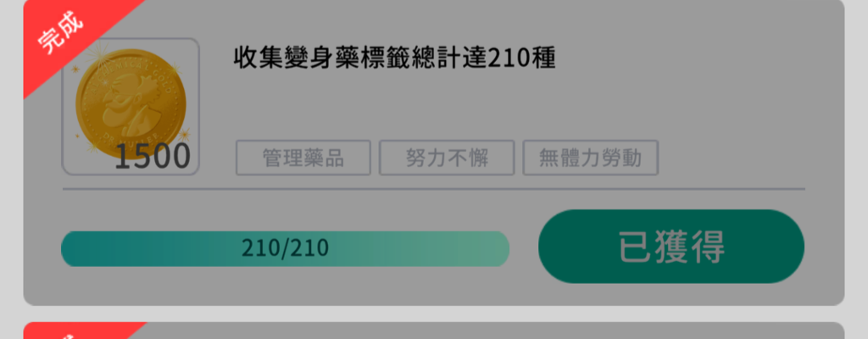Screen dimensions: 868x339
Task: Tap the sparkle at the coin's top left
Action: (100, 53)
